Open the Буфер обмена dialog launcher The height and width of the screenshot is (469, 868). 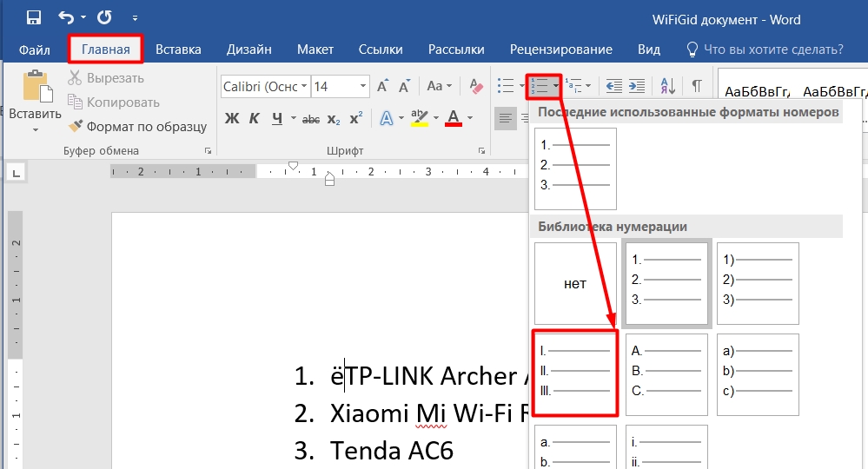point(208,150)
